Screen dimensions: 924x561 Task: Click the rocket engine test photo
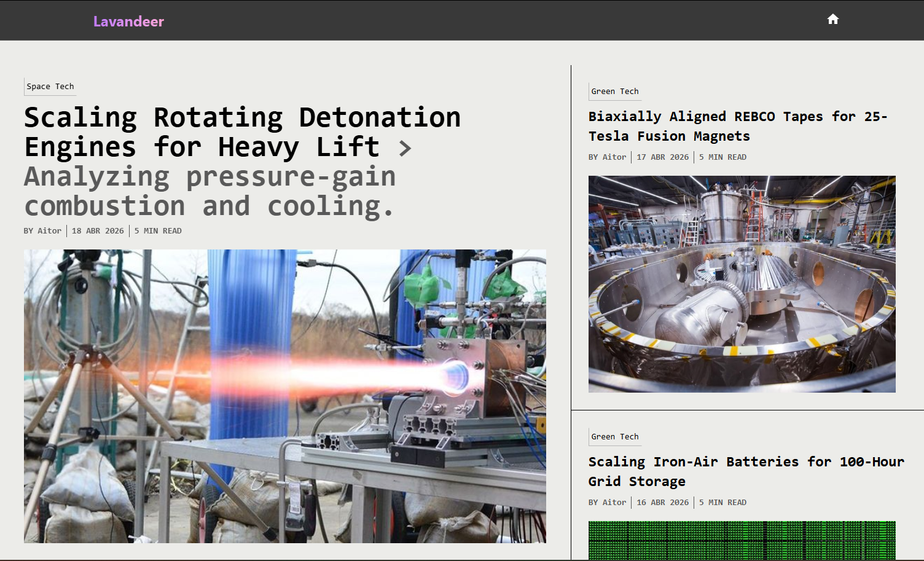[285, 396]
